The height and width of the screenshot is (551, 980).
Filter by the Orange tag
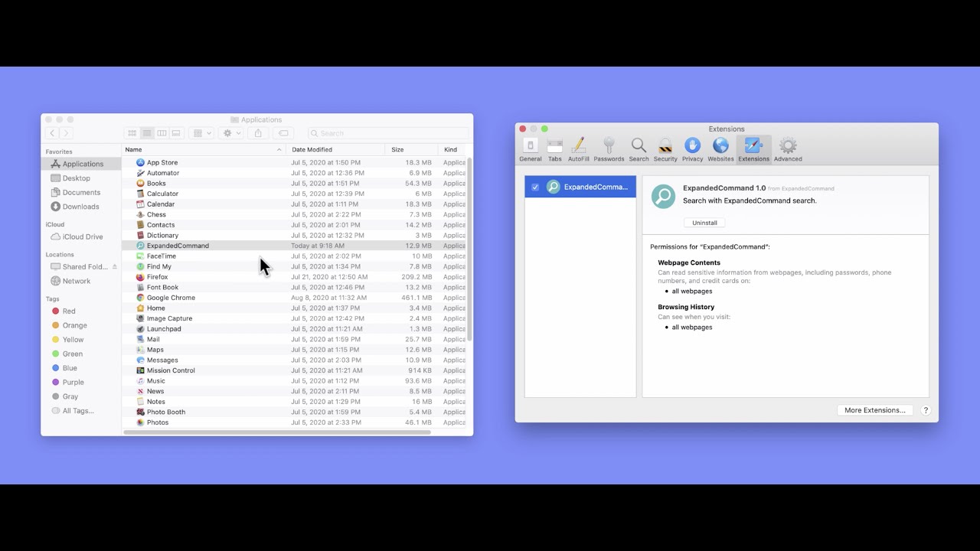tap(74, 325)
